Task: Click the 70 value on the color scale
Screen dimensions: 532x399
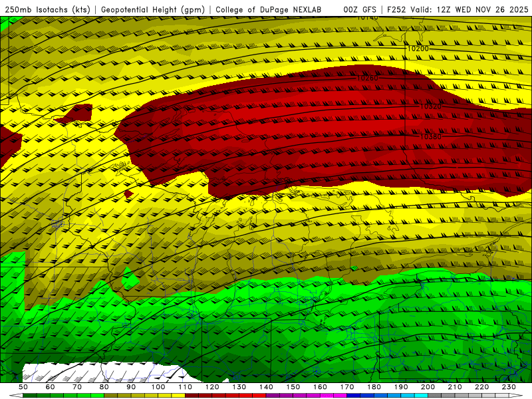Action: tap(77, 387)
